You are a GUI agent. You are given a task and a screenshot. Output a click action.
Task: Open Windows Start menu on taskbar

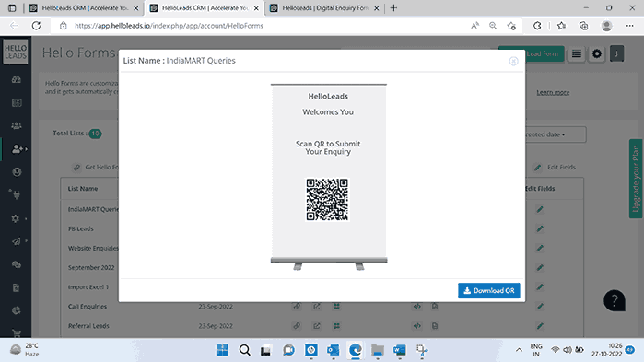[x=222, y=350]
